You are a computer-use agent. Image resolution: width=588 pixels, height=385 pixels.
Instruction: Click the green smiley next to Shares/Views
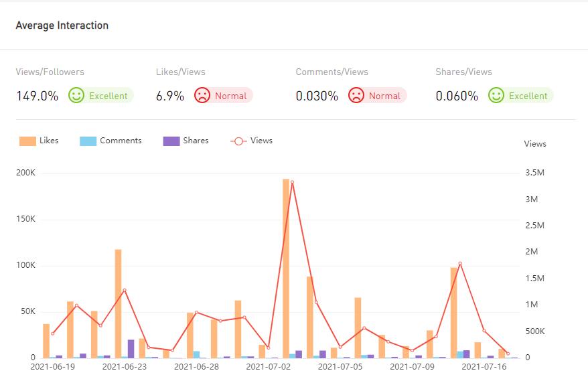[496, 96]
